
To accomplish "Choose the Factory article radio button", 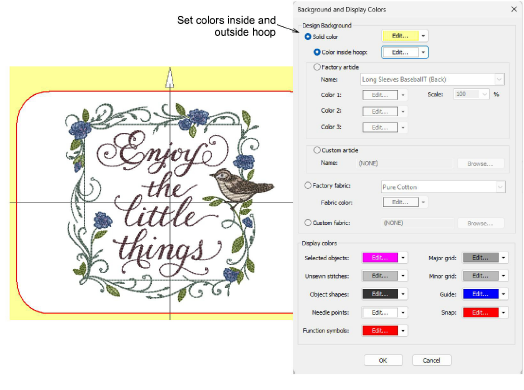I will [x=317, y=67].
